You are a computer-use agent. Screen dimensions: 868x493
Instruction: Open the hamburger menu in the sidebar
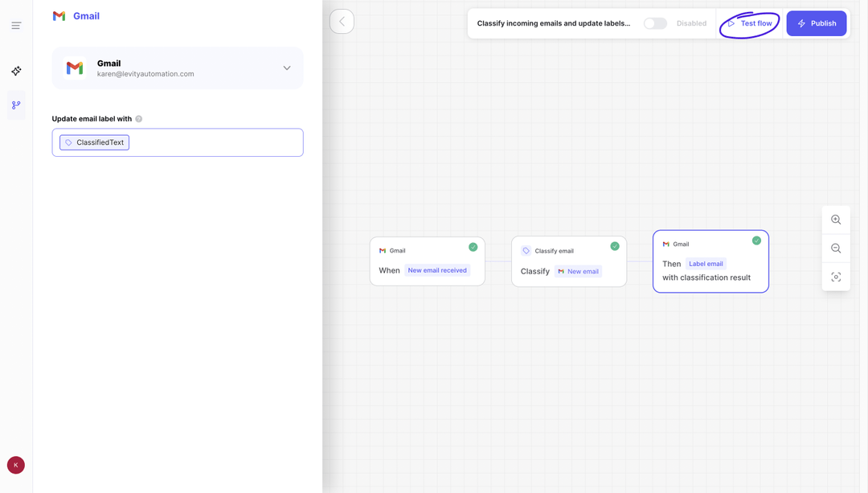(15, 26)
